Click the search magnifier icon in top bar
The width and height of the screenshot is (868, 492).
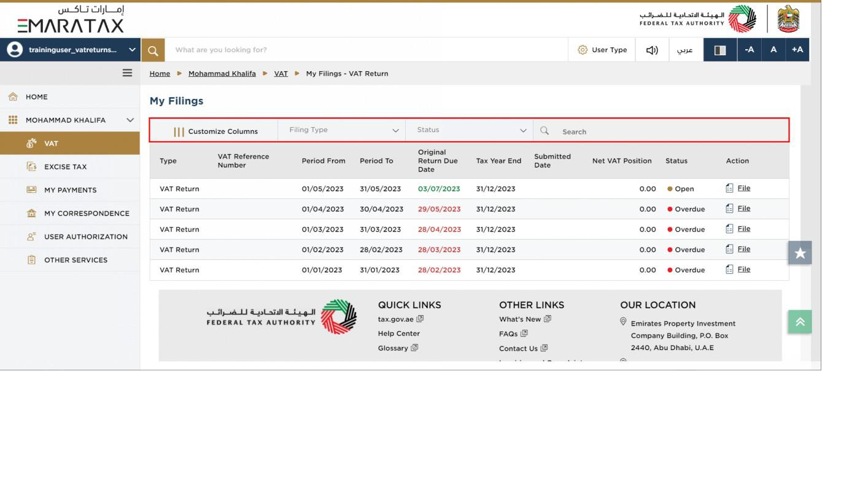point(153,50)
